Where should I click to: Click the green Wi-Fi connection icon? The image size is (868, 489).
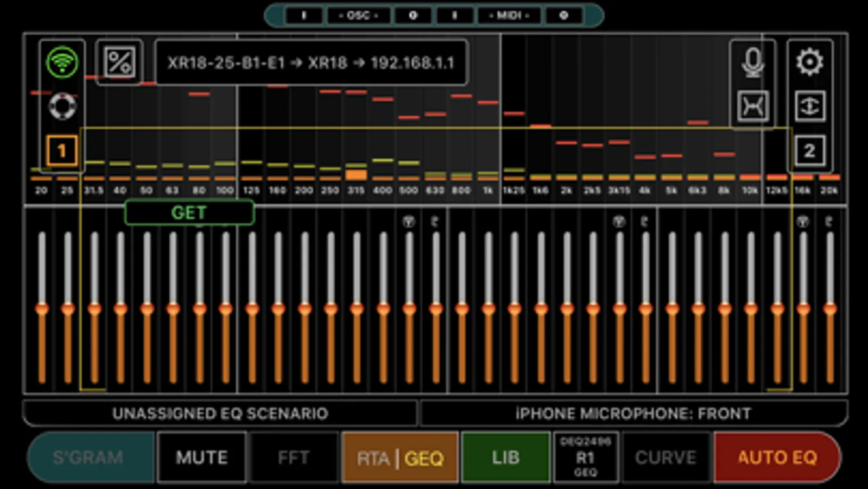(x=62, y=62)
